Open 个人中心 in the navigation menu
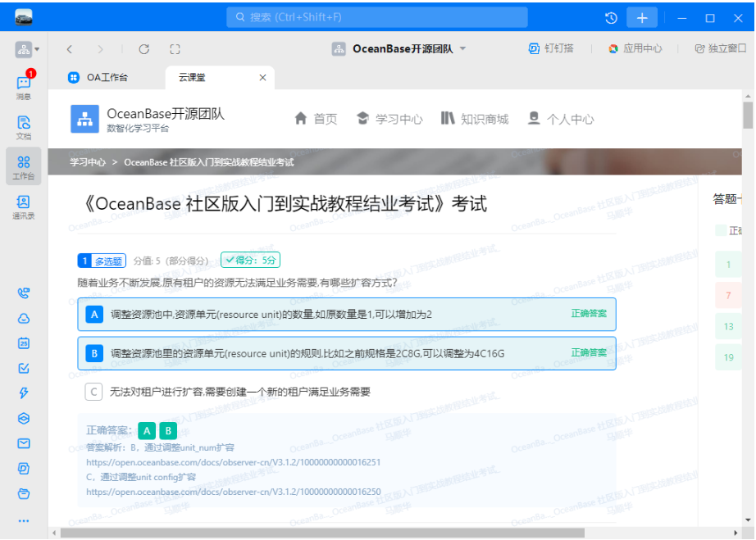 [x=561, y=119]
